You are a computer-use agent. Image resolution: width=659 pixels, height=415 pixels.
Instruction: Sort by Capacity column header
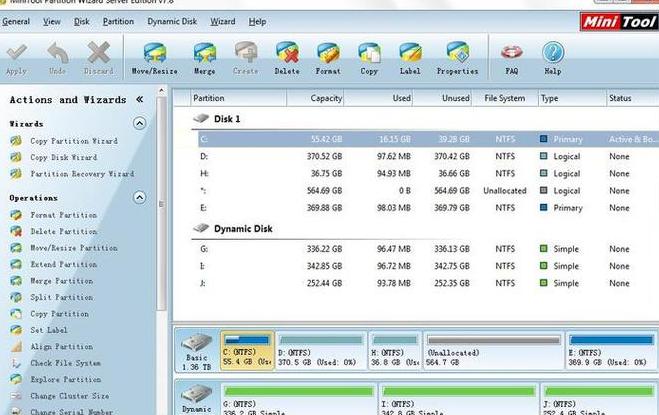tap(315, 98)
